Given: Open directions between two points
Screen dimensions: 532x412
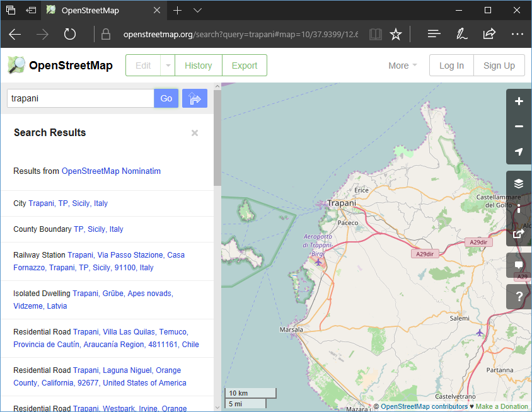Looking at the screenshot, I should click(x=195, y=98).
